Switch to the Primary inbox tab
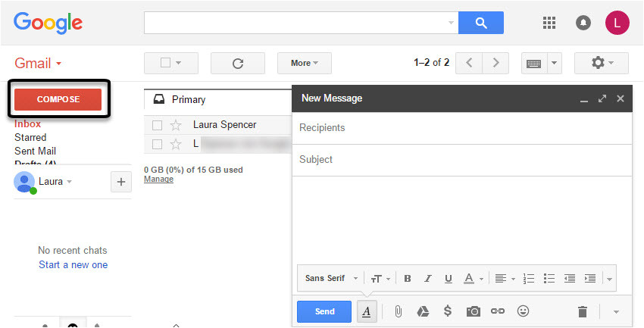Image resolution: width=644 pixels, height=328 pixels. 188,99
